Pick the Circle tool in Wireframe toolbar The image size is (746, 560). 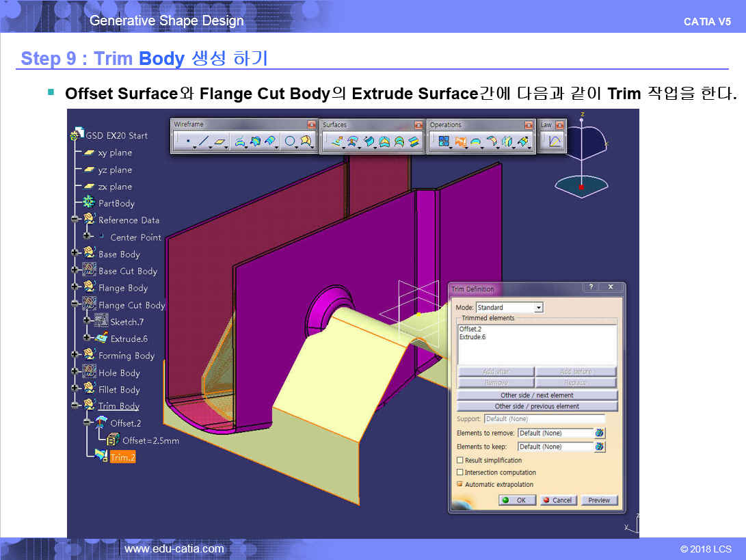click(290, 142)
